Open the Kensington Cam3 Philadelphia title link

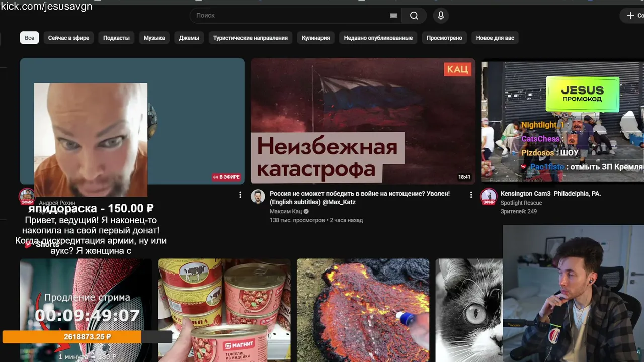pos(550,194)
